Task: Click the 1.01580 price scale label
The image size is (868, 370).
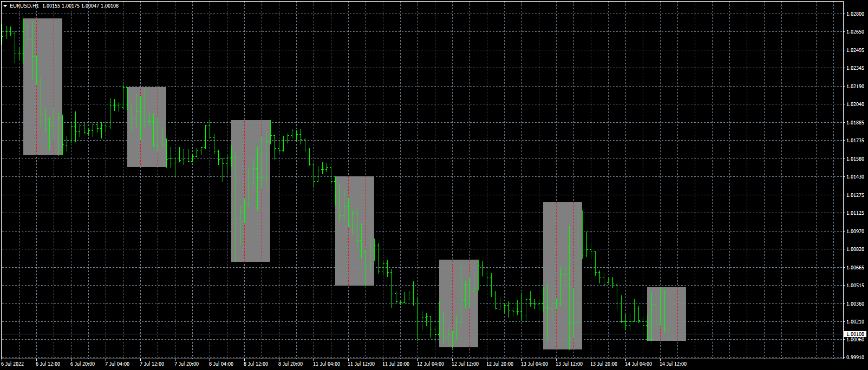Action: (x=856, y=158)
